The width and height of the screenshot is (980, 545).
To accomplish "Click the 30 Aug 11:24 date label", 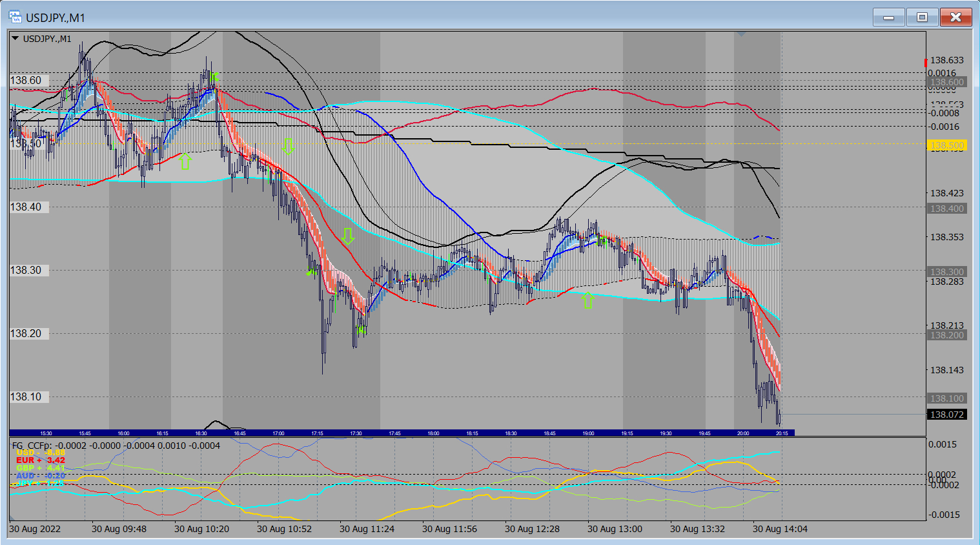I will [367, 529].
